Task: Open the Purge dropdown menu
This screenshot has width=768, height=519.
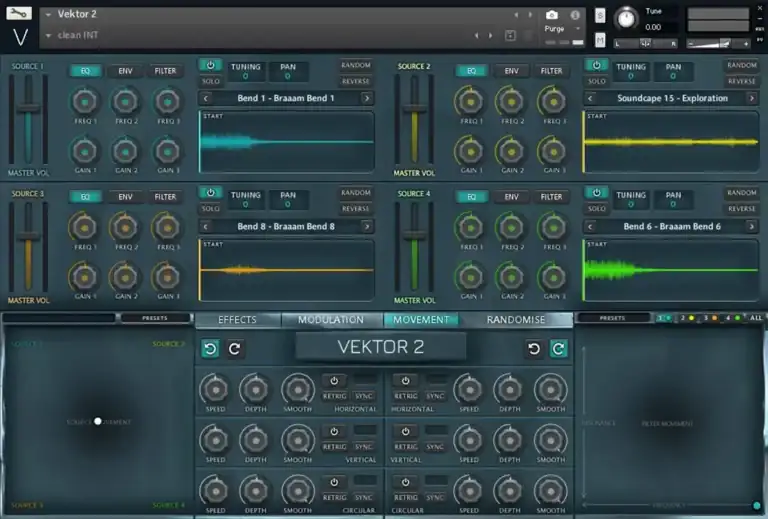Action: coord(562,29)
